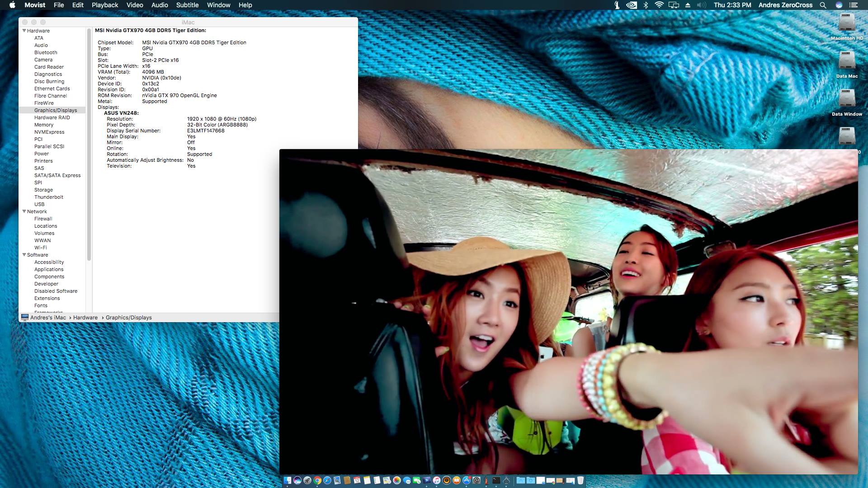
Task: Open the Notification Center list icon
Action: [853, 5]
